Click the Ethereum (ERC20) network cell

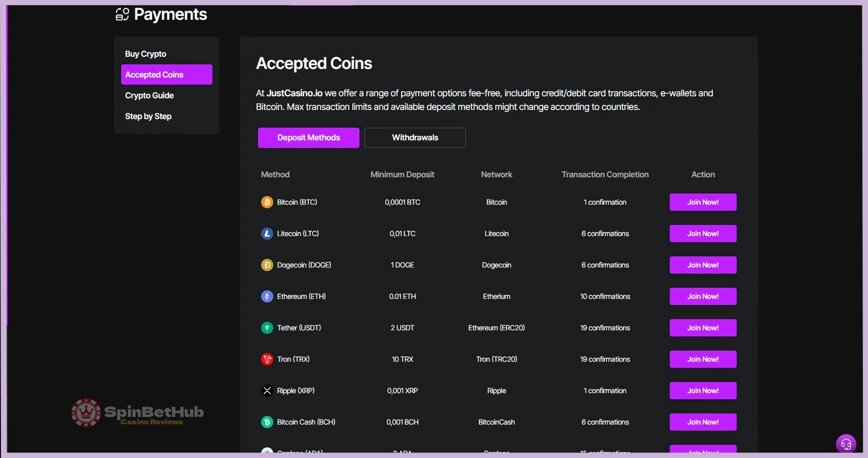[497, 328]
